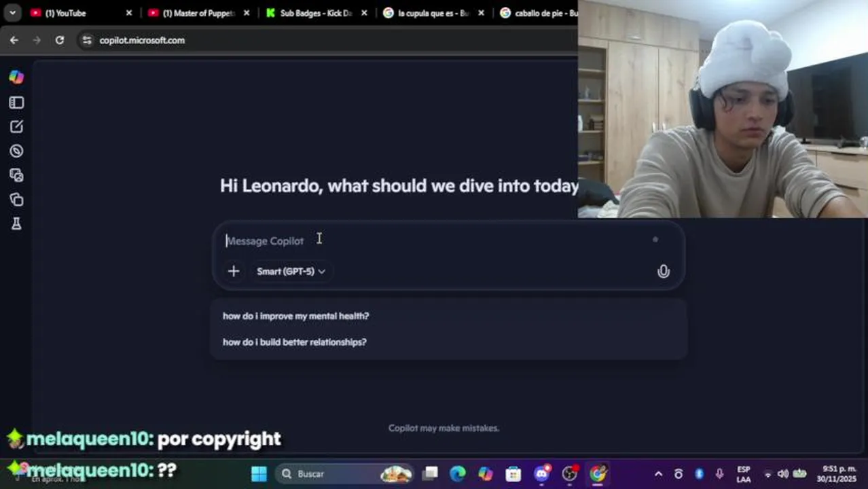Close the Master of Puppets tab
Image resolution: width=868 pixels, height=489 pixels.
(x=247, y=13)
